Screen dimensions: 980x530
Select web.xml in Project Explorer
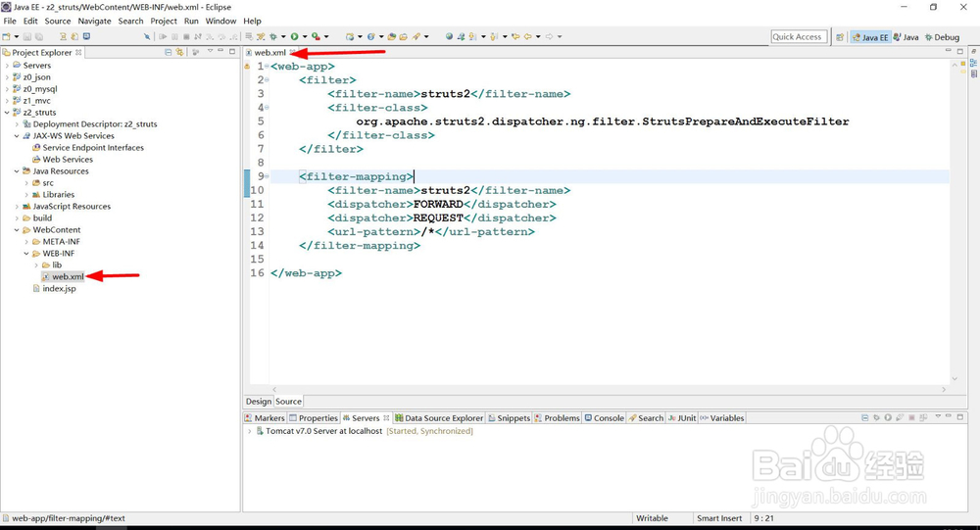coord(68,277)
